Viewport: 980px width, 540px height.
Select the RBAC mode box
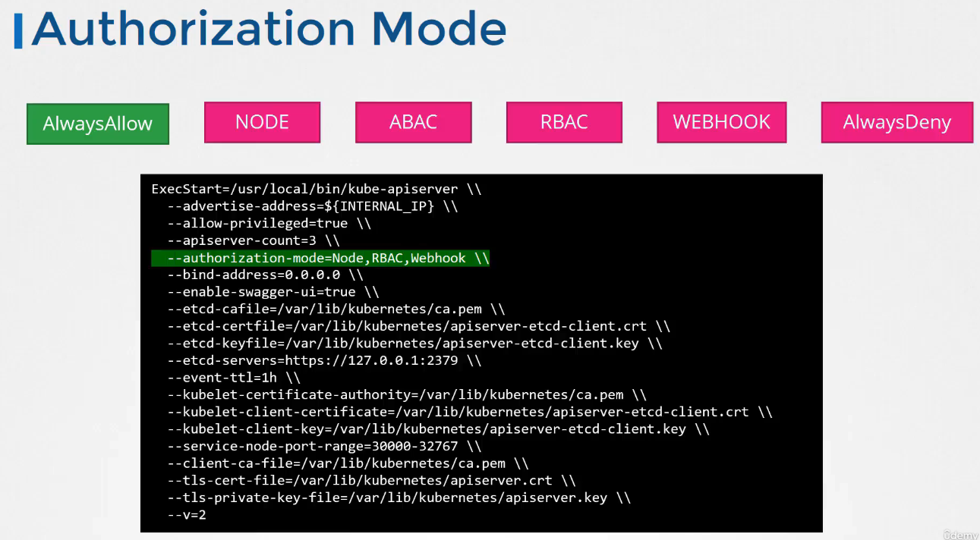tap(564, 122)
